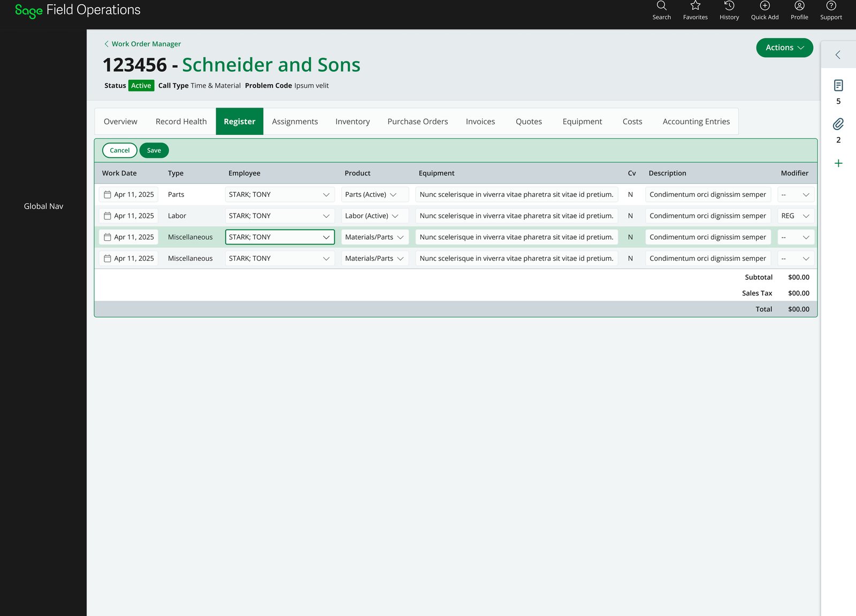The image size is (856, 616).
Task: Open calendar icon in last Miscellaneous row
Action: [x=108, y=258]
